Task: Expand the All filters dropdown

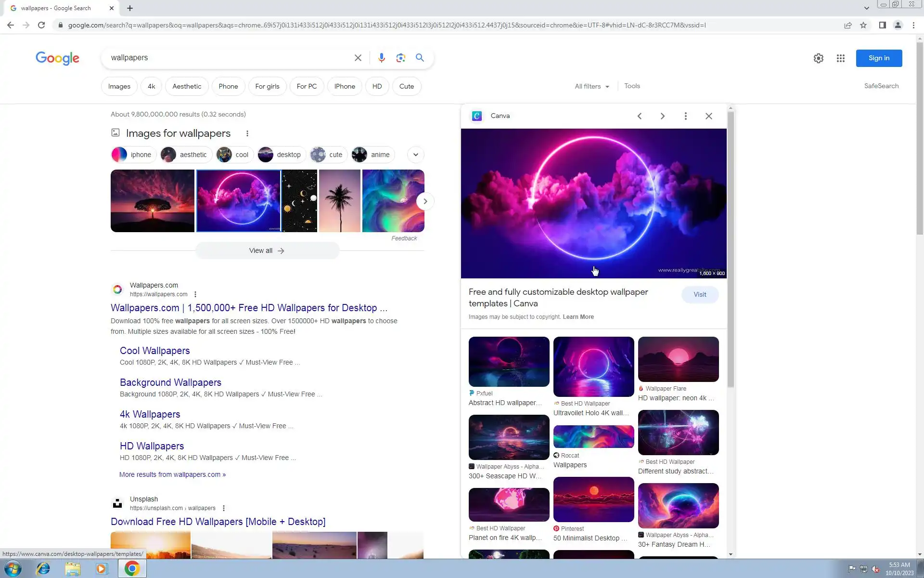Action: click(x=591, y=86)
